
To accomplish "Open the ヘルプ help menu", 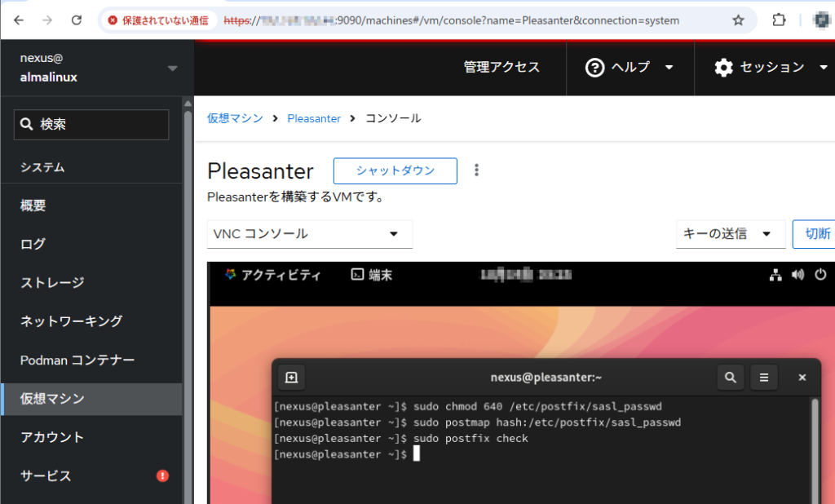I will click(630, 68).
